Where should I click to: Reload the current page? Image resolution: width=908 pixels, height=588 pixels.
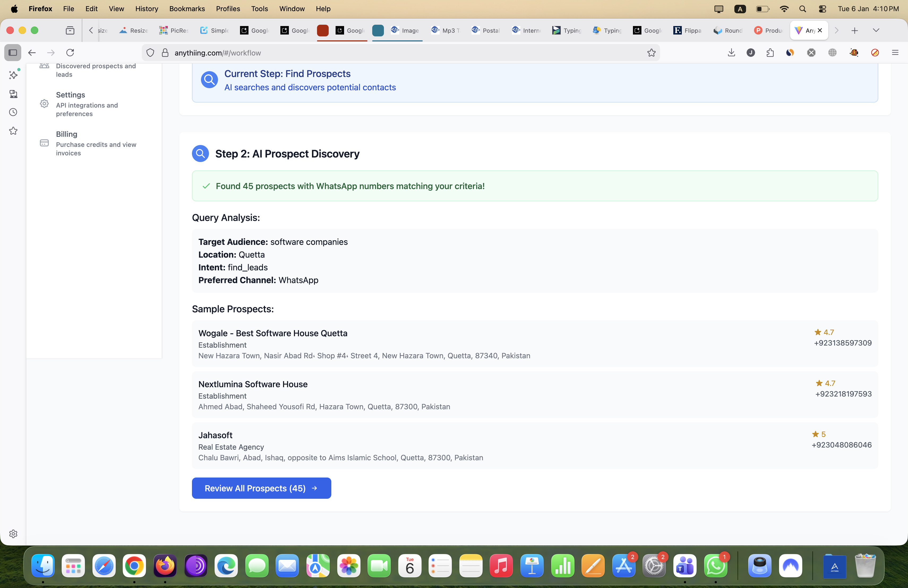tap(70, 53)
